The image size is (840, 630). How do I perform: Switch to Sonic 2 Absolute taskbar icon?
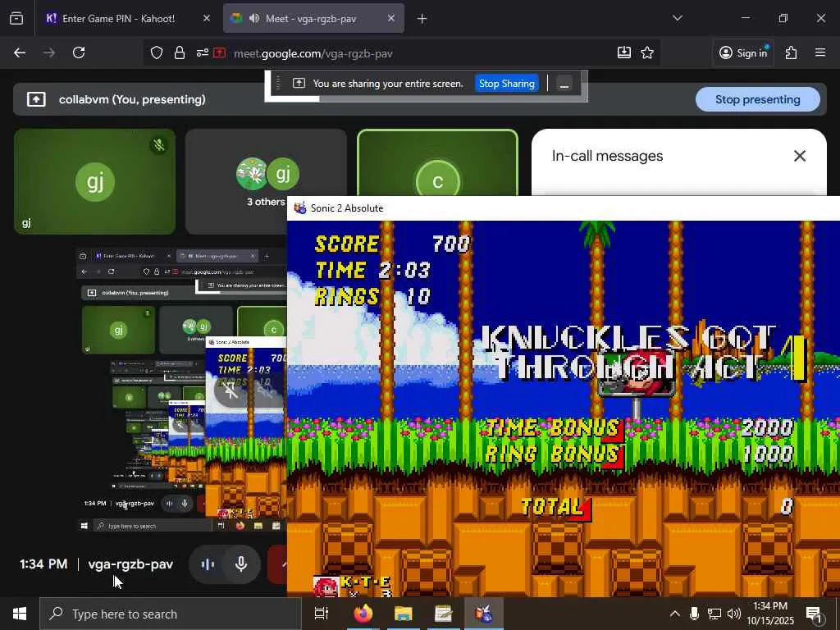click(484, 614)
